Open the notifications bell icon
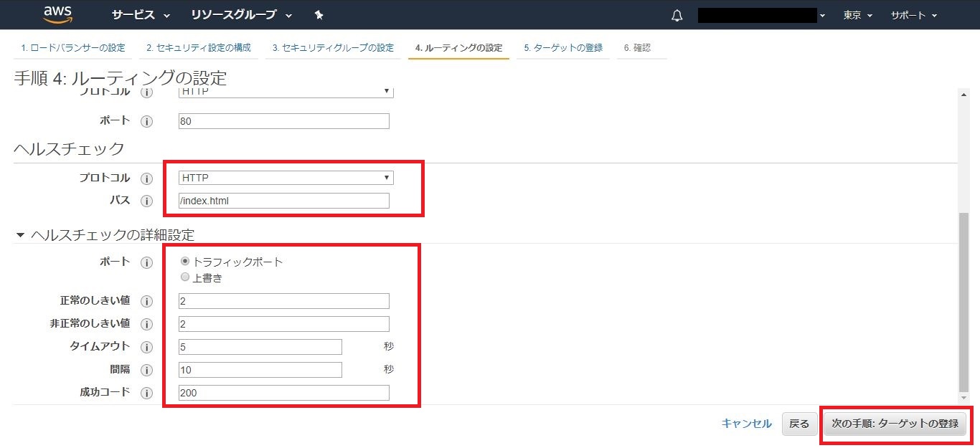The image size is (980, 448). click(677, 16)
